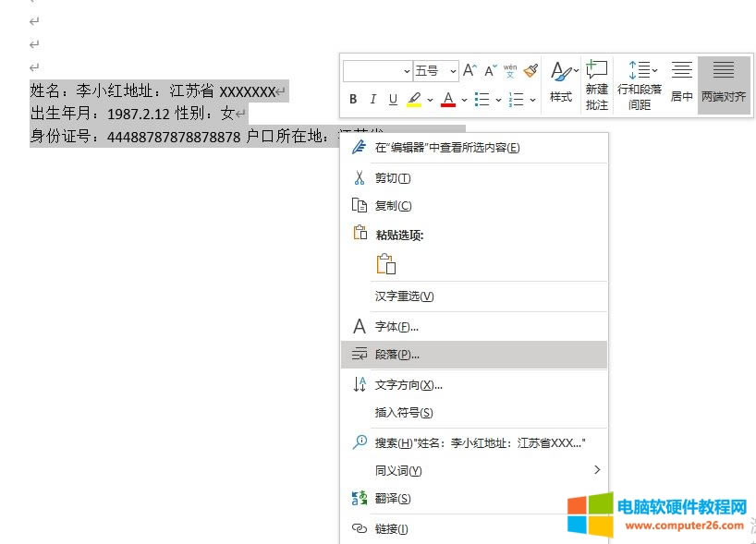Click the Styles (样式) icon
This screenshot has height=544, width=756.
click(561, 82)
